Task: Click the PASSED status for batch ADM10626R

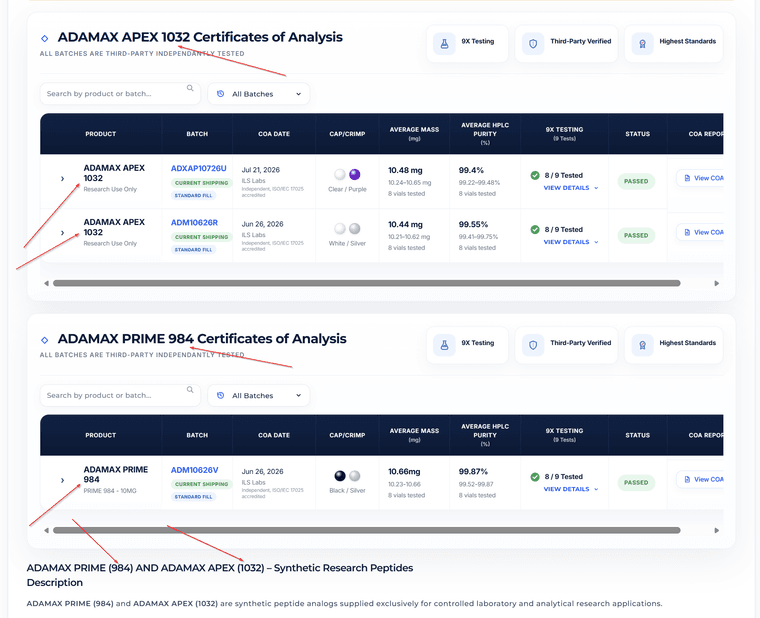Action: tap(636, 236)
